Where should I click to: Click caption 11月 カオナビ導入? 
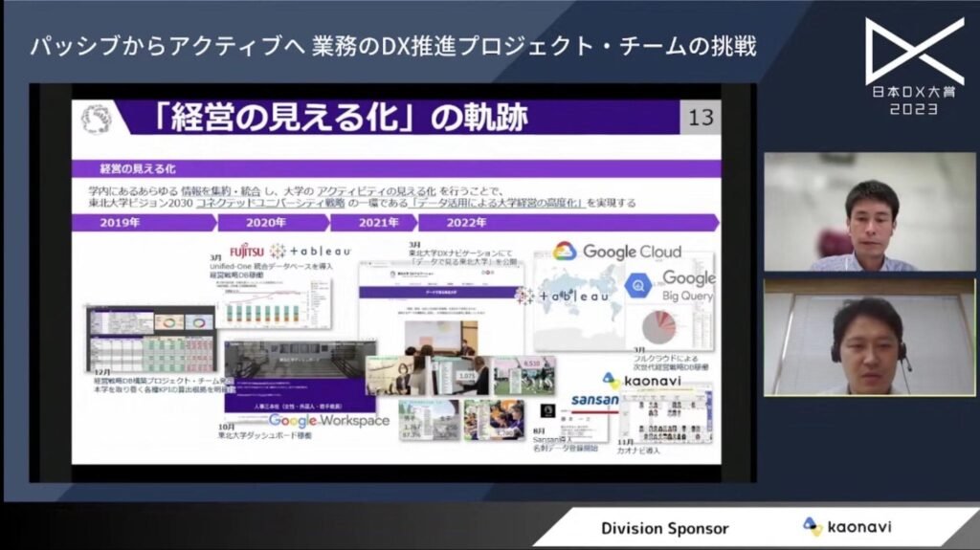638,447
